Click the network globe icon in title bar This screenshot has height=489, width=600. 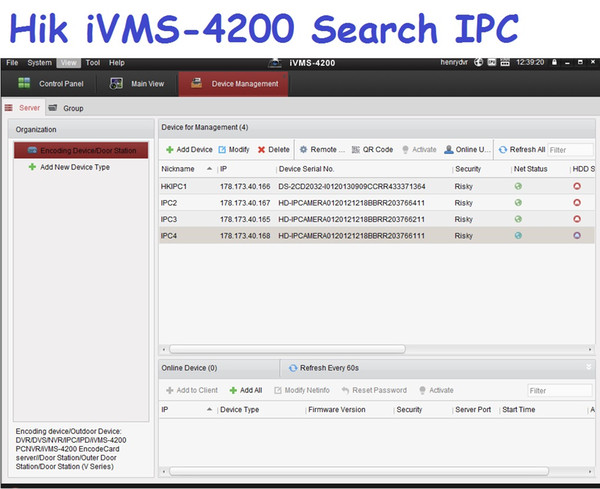478,62
